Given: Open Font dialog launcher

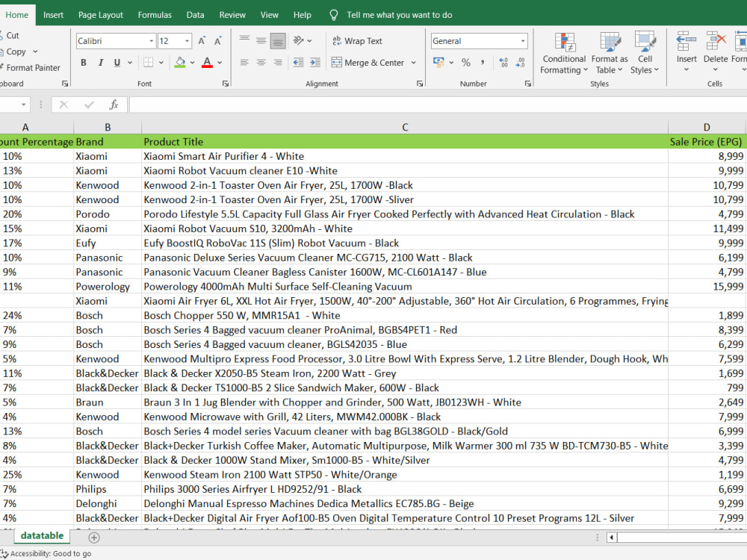Looking at the screenshot, I should click(226, 84).
